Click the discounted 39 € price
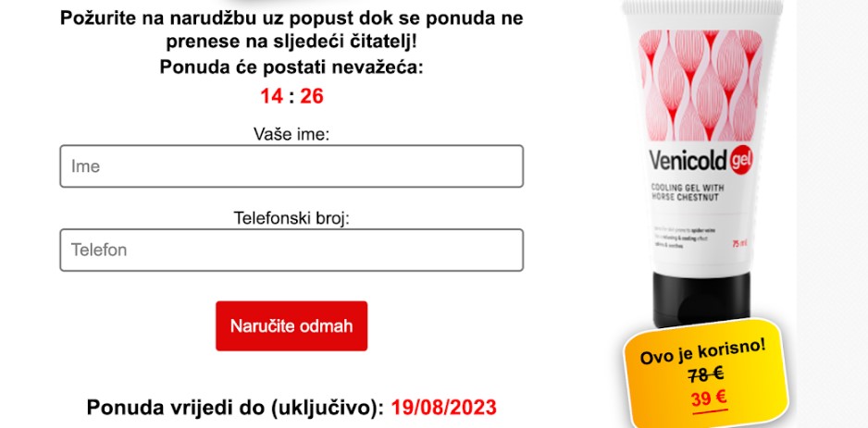The height and width of the screenshot is (428, 868). 709,398
